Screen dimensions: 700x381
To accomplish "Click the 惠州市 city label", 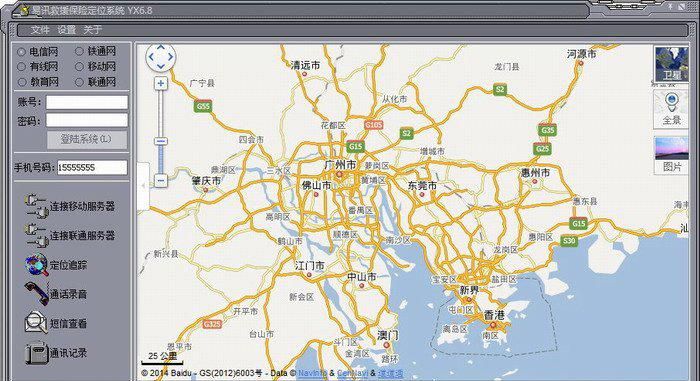I will point(535,173).
